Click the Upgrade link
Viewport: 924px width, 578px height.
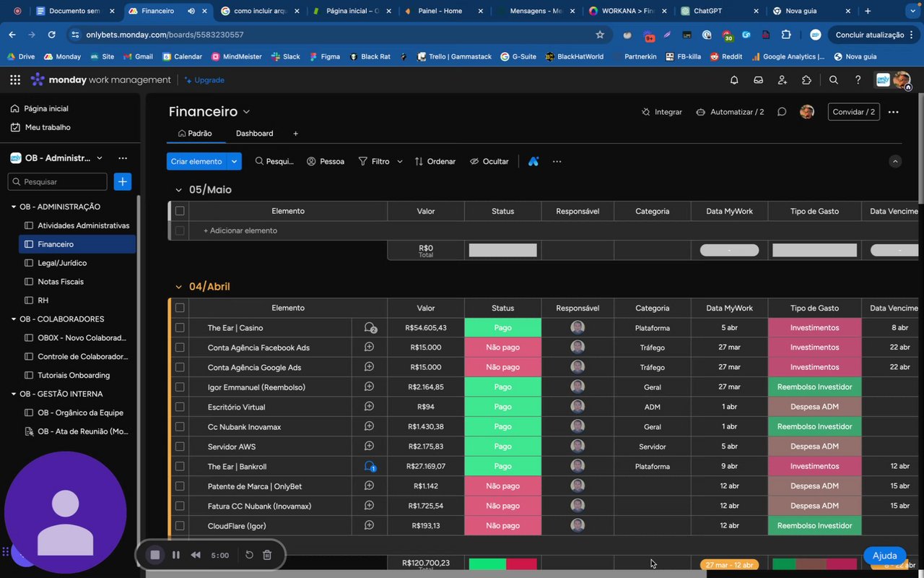point(204,80)
